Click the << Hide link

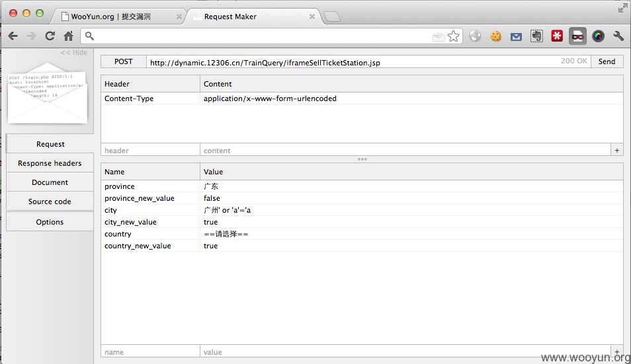pyautogui.click(x=73, y=52)
